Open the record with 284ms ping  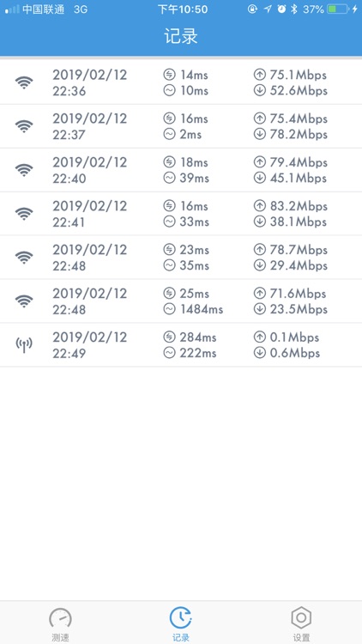181,345
